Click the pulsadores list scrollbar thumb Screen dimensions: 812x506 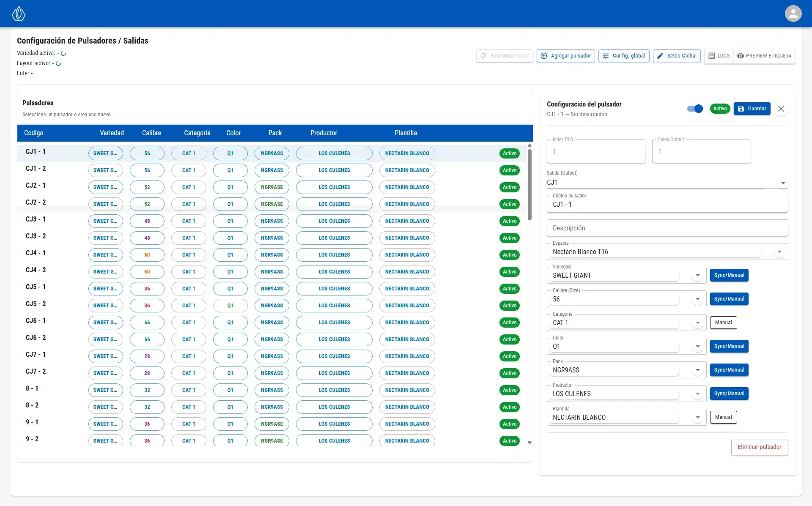[x=529, y=184]
